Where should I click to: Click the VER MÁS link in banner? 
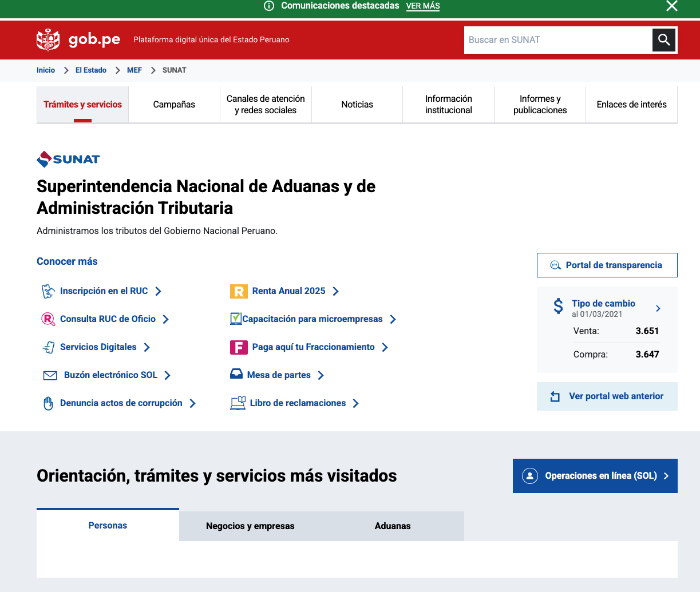click(x=423, y=6)
